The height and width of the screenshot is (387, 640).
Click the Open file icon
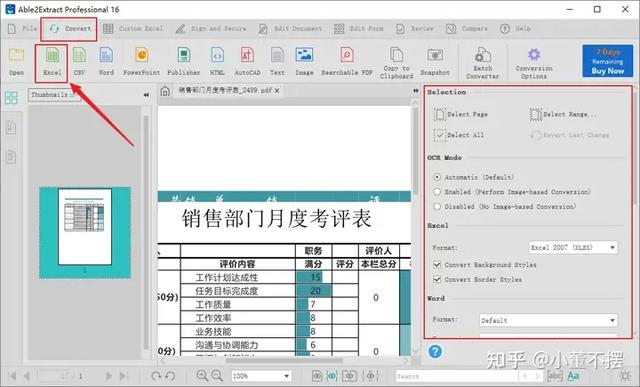click(16, 61)
